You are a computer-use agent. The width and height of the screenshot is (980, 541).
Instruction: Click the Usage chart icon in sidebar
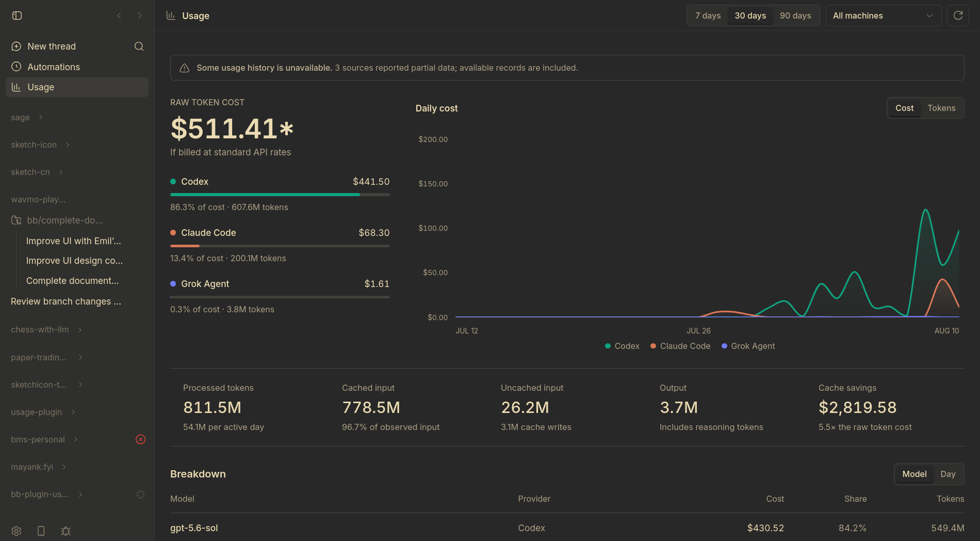pyautogui.click(x=17, y=87)
